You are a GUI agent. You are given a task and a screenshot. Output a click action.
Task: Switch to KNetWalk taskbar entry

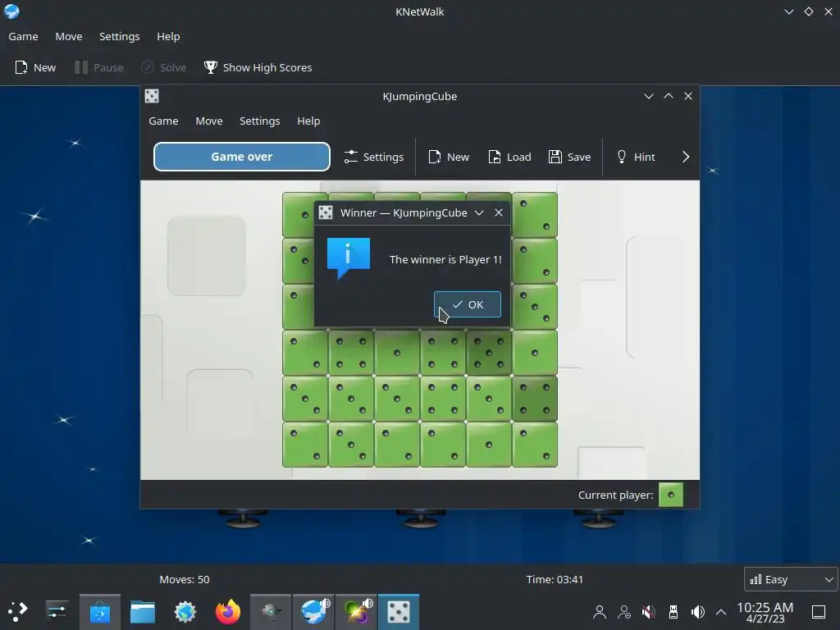314,612
